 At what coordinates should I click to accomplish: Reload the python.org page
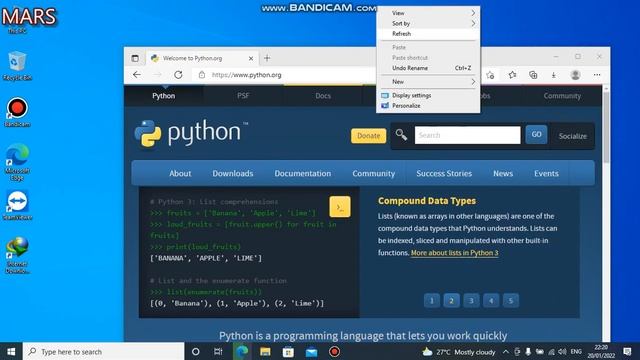tap(178, 75)
